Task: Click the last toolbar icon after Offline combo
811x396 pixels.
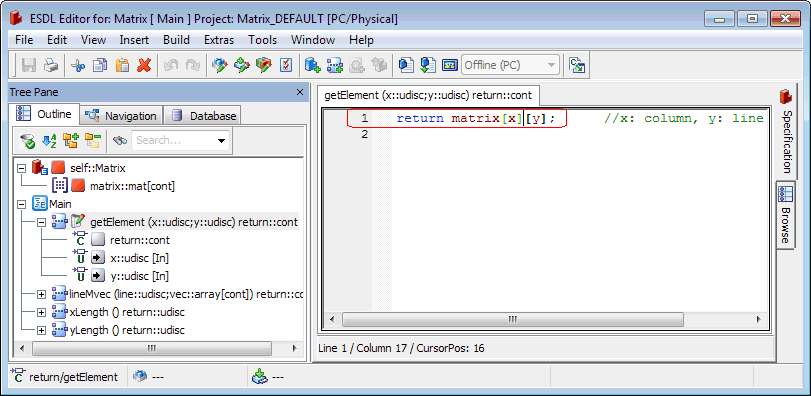Action: pos(577,65)
